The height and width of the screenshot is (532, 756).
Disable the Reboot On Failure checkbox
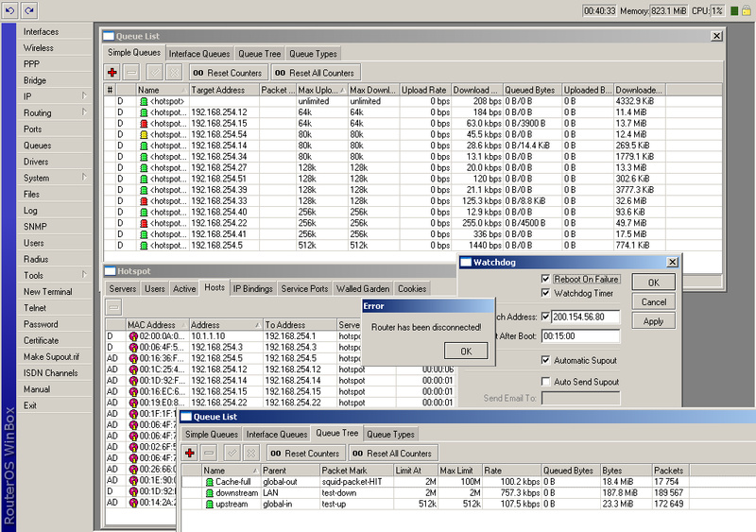click(545, 280)
